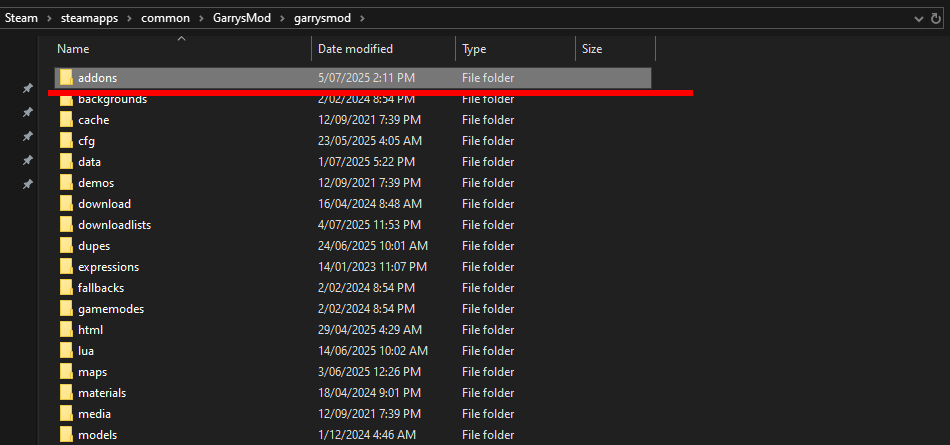Screen dimensions: 950x445
Task: Select the maps folder icon
Action: pyautogui.click(x=66, y=372)
